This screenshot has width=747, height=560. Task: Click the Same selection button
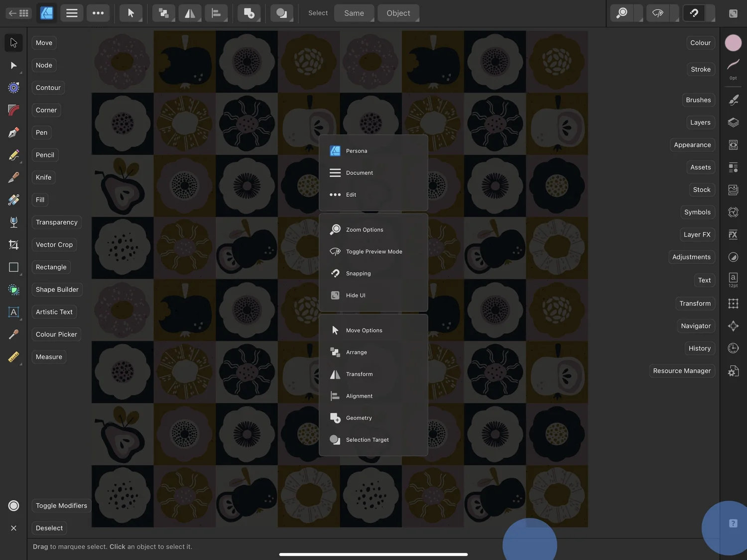tap(354, 13)
